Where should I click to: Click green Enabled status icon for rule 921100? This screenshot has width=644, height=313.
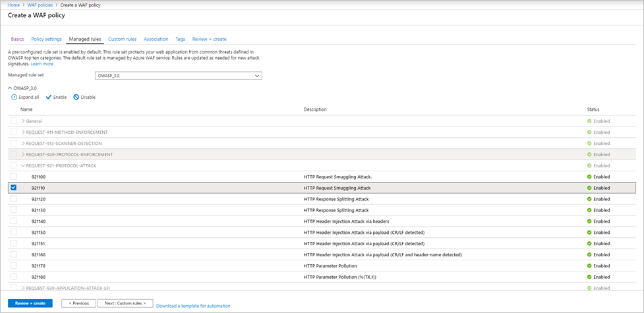589,177
